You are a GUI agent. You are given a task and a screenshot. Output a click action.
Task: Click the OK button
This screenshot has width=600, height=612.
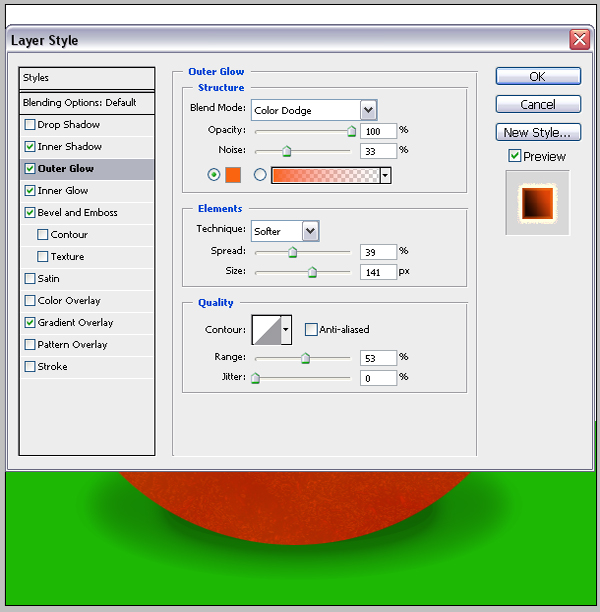(x=538, y=76)
